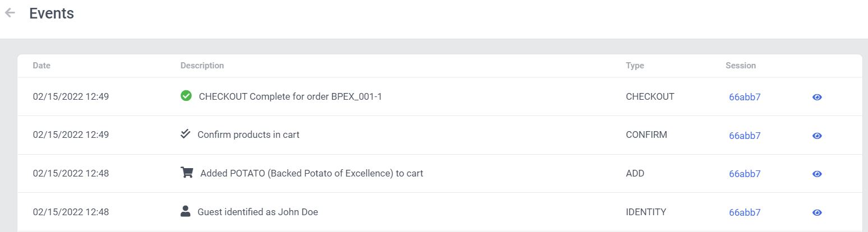Click the double-check icon on the Confirm row
This screenshot has height=232, width=868.
pos(186,134)
